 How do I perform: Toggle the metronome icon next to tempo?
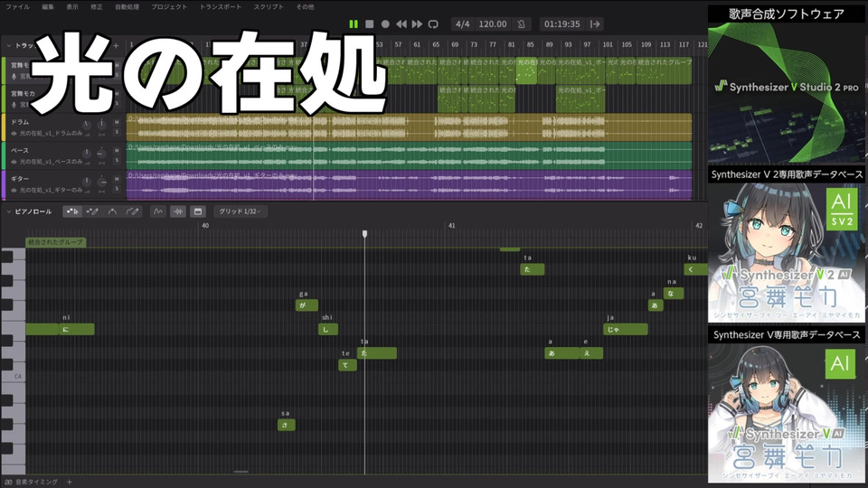[x=521, y=23]
